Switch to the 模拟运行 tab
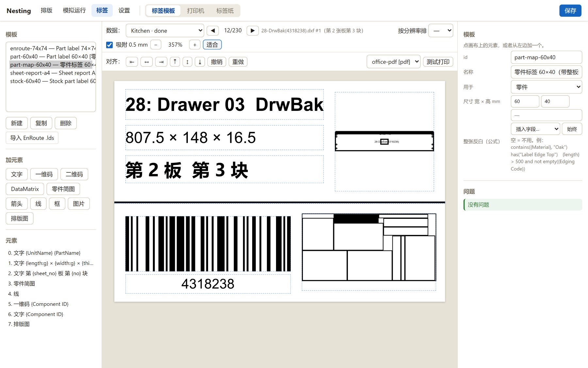588x368 pixels. (x=74, y=10)
